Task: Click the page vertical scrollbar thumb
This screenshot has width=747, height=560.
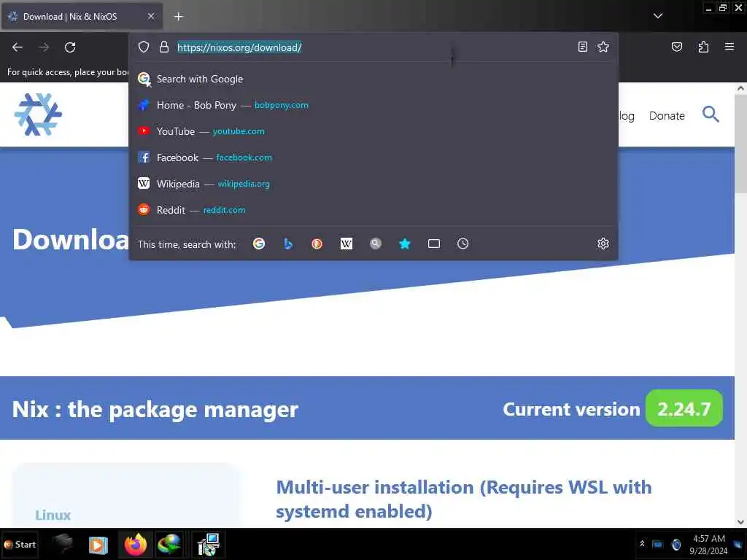Action: (x=740, y=144)
